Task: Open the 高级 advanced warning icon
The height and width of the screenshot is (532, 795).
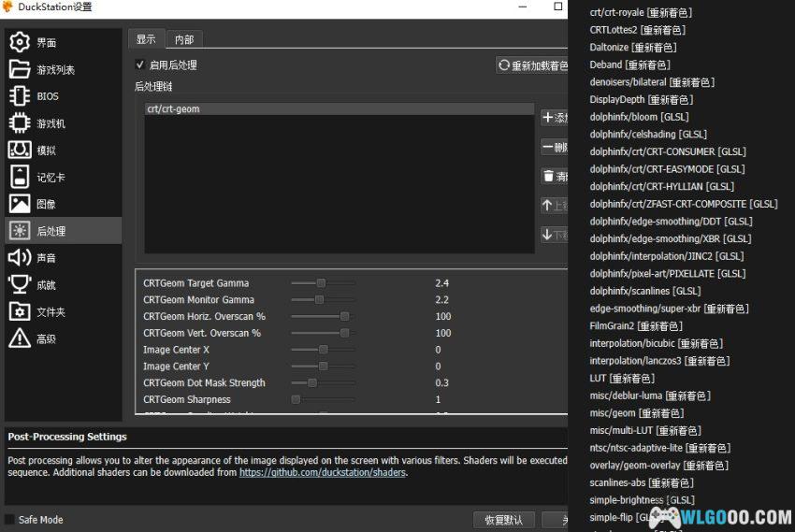Action: coord(20,338)
